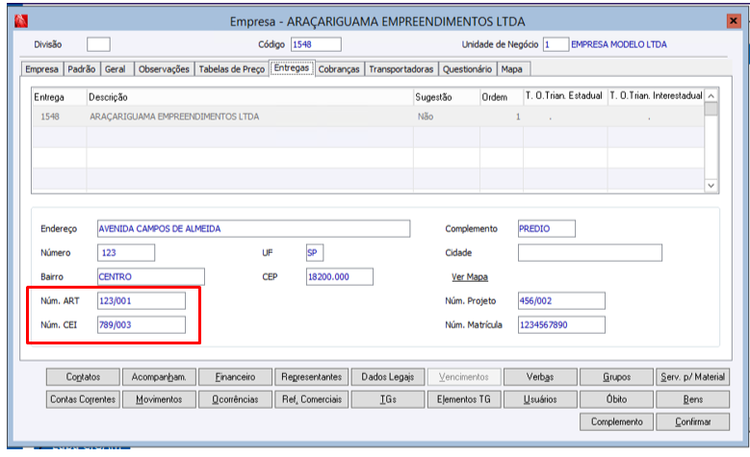This screenshot has height=457, width=750.
Task: Click the grid scrollbar up arrow
Action: coord(711,96)
